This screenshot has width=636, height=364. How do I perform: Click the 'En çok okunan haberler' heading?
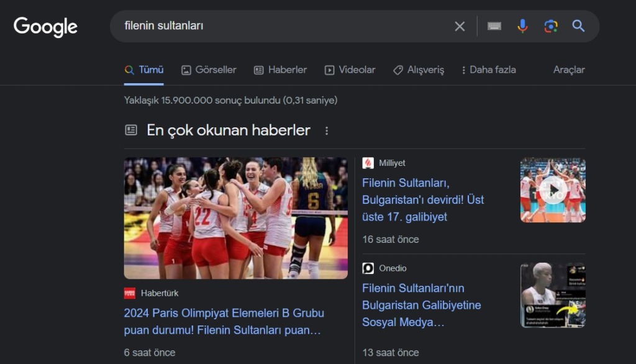229,130
